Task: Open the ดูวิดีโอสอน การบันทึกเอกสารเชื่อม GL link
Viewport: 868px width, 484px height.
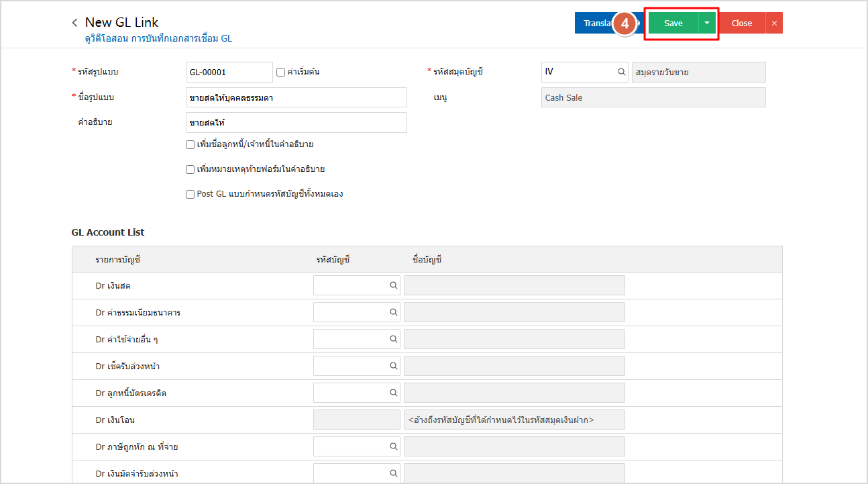Action: 155,39
